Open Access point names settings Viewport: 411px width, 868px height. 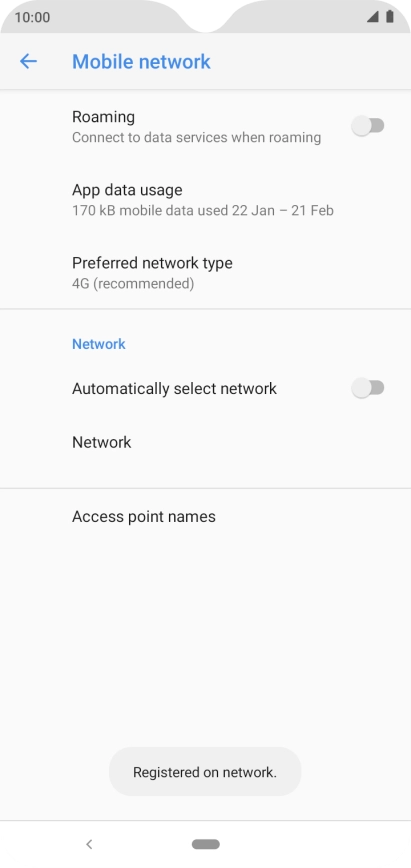pyautogui.click(x=206, y=516)
